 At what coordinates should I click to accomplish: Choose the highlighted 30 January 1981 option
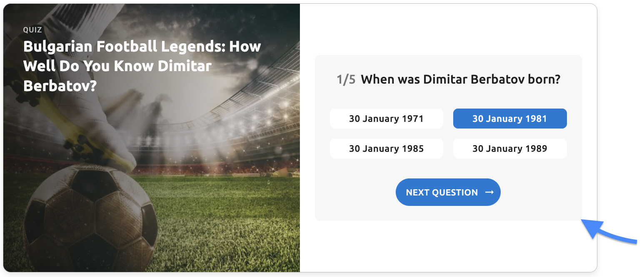509,119
